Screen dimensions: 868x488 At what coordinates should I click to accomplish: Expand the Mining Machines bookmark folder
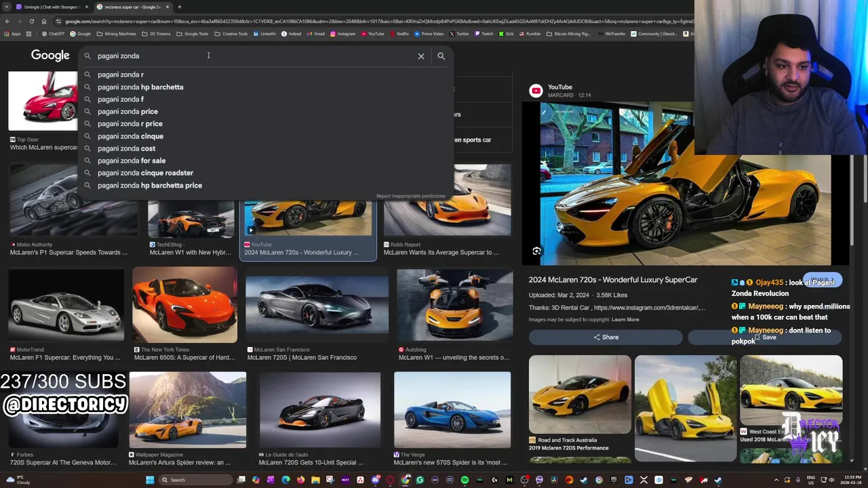point(116,34)
